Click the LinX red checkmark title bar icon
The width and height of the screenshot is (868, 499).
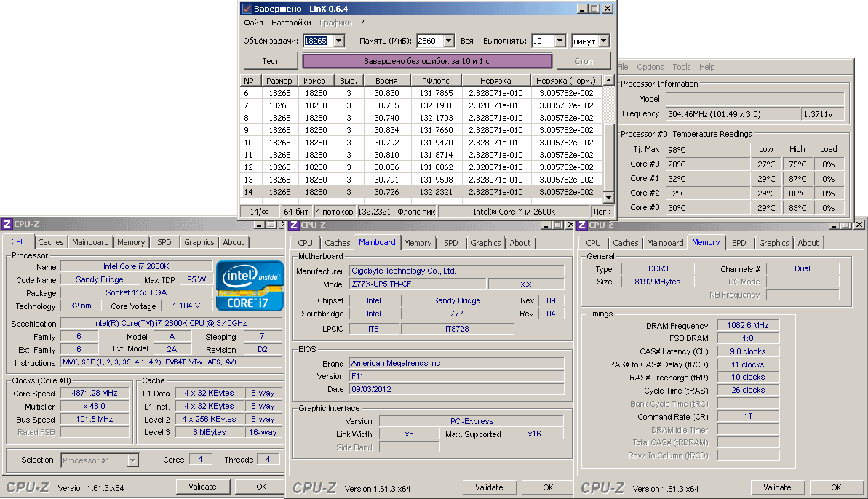click(x=247, y=9)
